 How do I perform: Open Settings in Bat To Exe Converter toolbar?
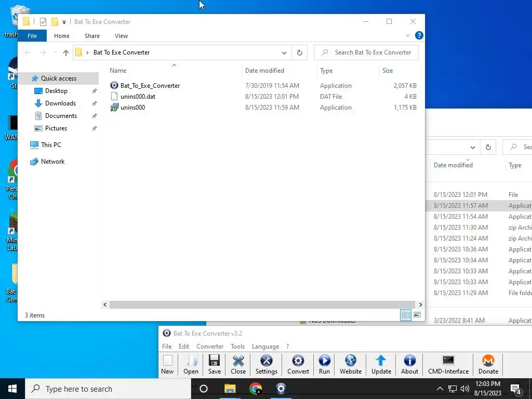click(x=267, y=364)
